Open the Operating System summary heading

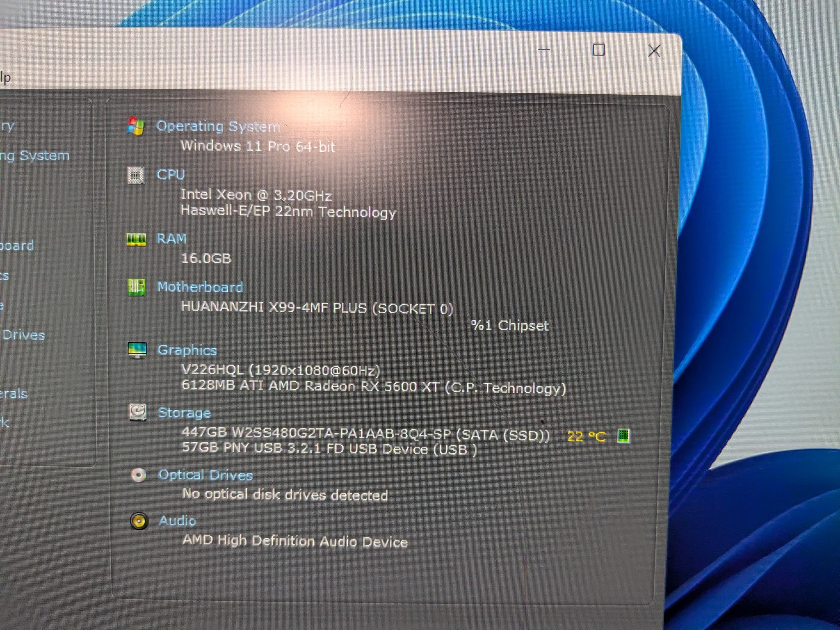[218, 126]
